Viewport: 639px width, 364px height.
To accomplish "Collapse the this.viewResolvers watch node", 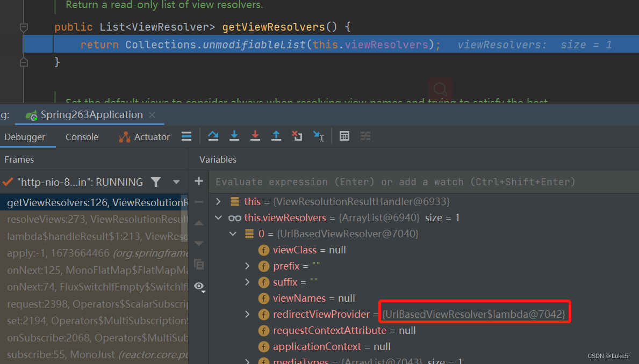I will [218, 217].
